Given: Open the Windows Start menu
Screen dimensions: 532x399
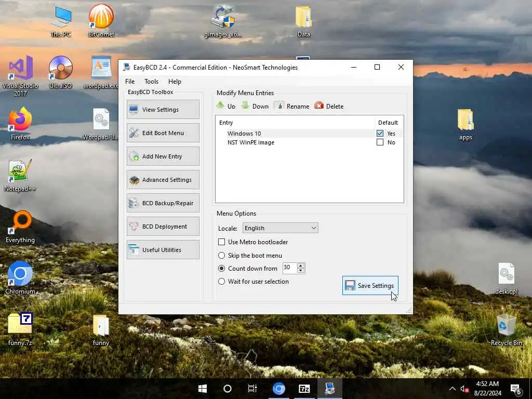Looking at the screenshot, I should 203,389.
